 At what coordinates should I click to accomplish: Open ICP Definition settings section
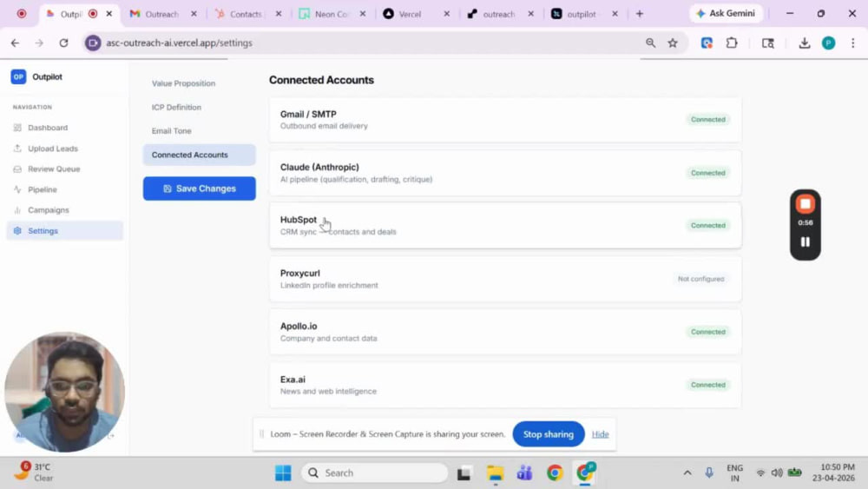[176, 107]
